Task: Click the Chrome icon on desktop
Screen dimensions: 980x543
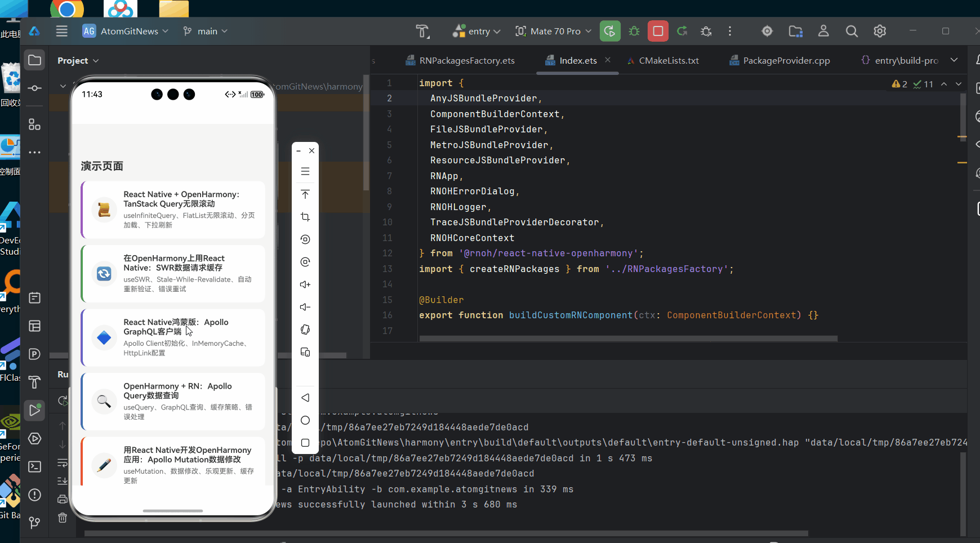Action: coord(67,8)
